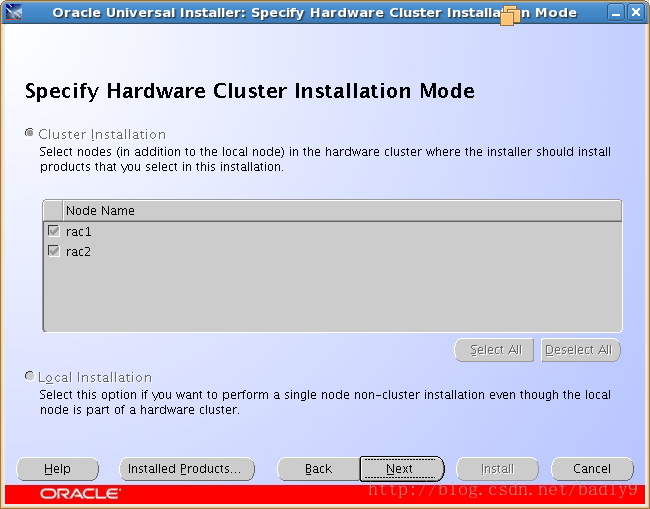Open the Help button

pyautogui.click(x=58, y=469)
